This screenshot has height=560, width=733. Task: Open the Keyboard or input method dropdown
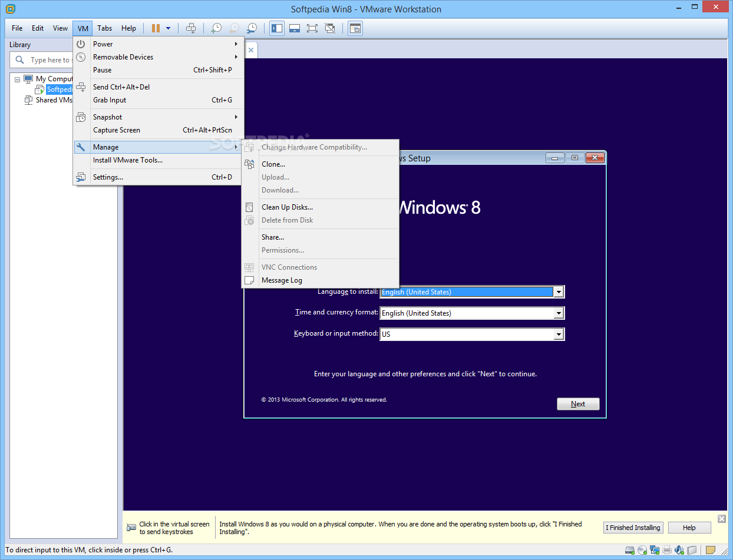point(559,334)
